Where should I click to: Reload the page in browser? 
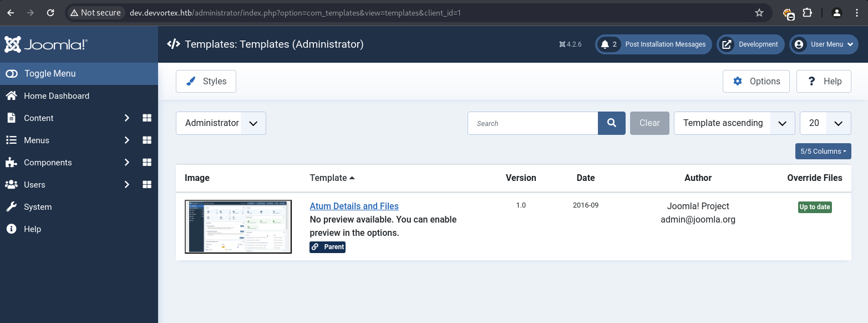tap(50, 13)
